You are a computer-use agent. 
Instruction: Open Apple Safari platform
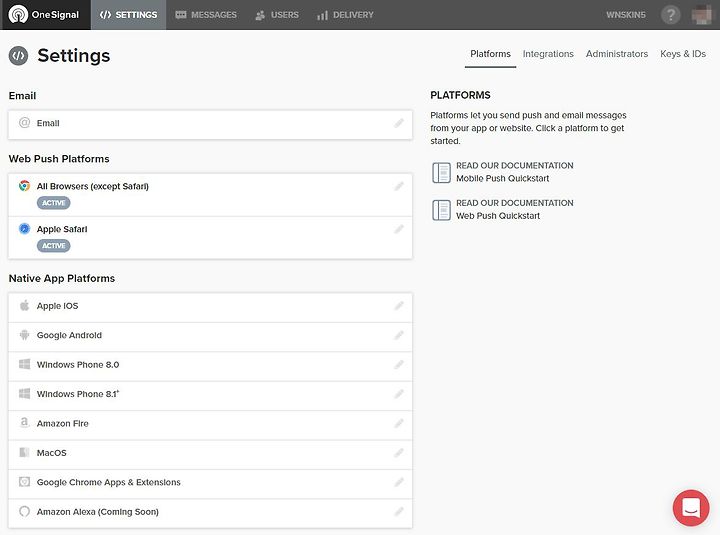click(210, 237)
